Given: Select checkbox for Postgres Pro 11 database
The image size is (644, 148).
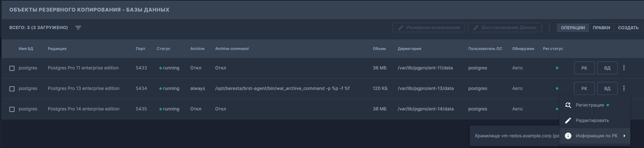Looking at the screenshot, I should (x=12, y=68).
